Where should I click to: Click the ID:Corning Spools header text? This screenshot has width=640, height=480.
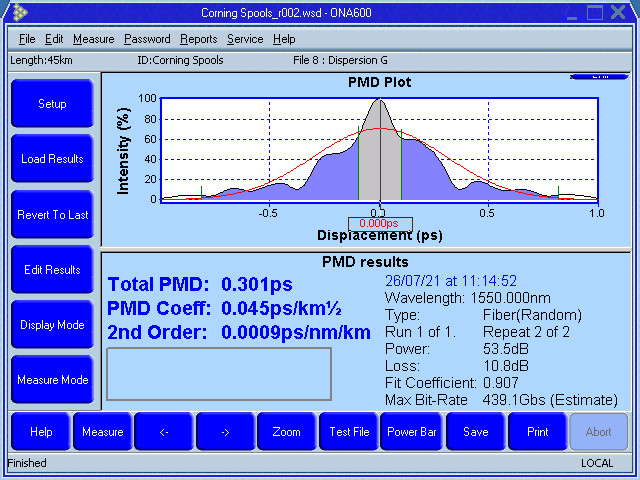click(180, 60)
